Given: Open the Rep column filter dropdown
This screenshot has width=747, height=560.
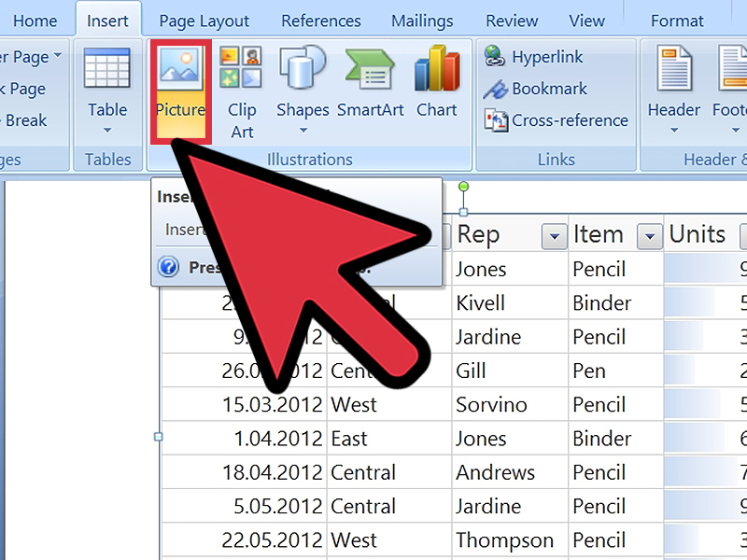Looking at the screenshot, I should click(554, 236).
